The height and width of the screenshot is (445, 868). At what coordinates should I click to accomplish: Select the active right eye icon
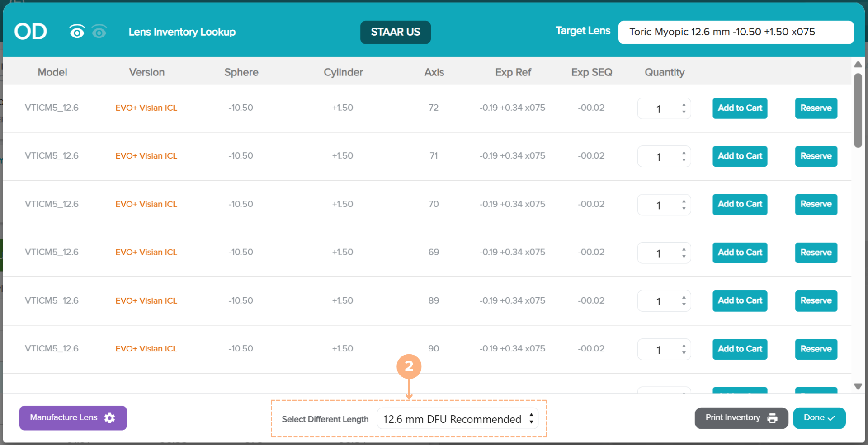tap(77, 32)
